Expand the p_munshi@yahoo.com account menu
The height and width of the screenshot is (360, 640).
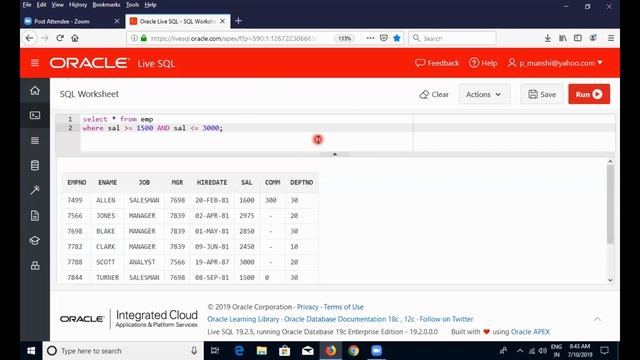click(x=555, y=63)
